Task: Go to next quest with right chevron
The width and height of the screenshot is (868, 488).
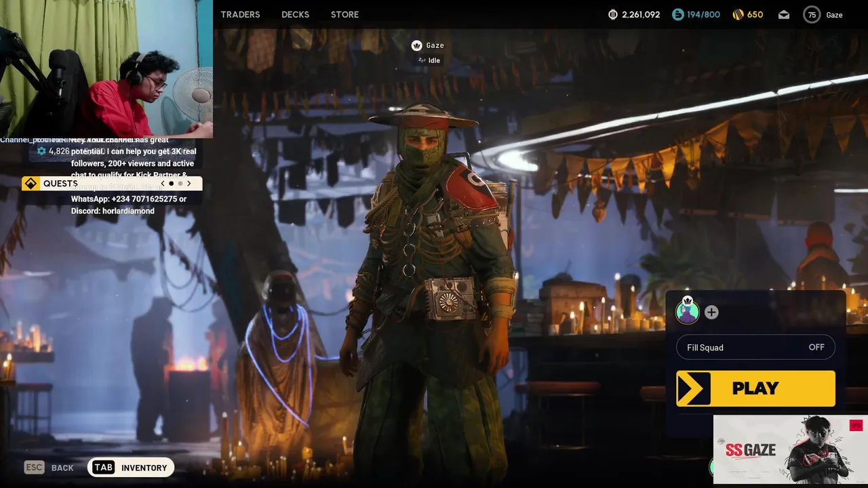Action: (189, 184)
